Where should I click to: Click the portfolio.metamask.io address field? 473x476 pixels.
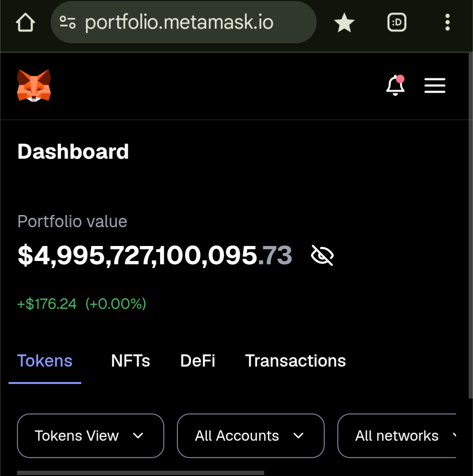pos(183,22)
